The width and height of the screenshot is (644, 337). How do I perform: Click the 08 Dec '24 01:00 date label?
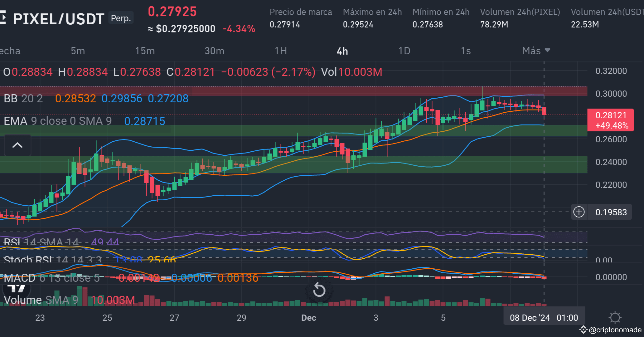[x=544, y=318]
